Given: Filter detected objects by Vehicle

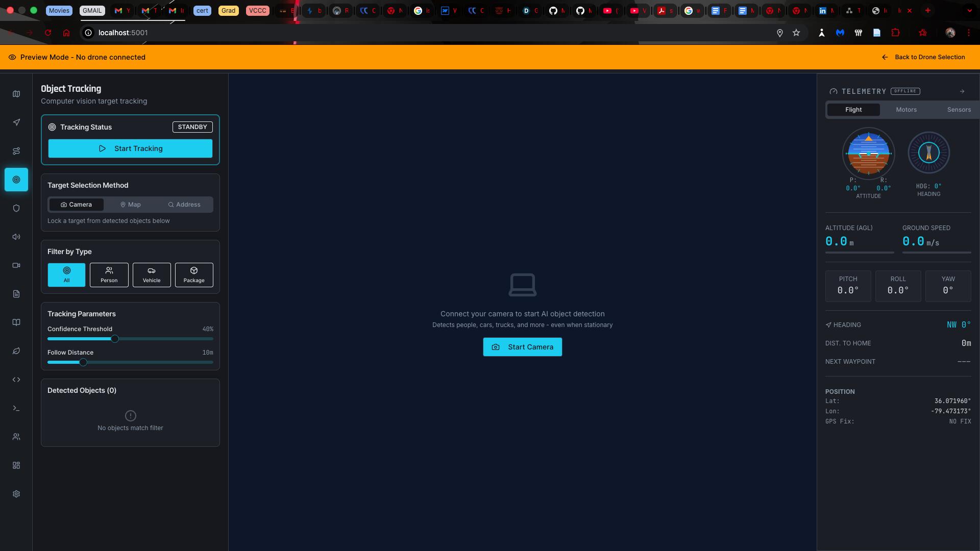Looking at the screenshot, I should pyautogui.click(x=151, y=275).
